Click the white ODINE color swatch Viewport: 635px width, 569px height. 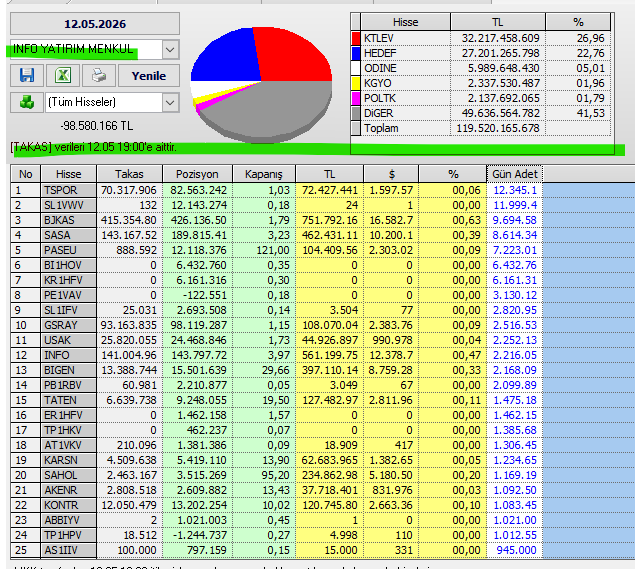(x=356, y=68)
